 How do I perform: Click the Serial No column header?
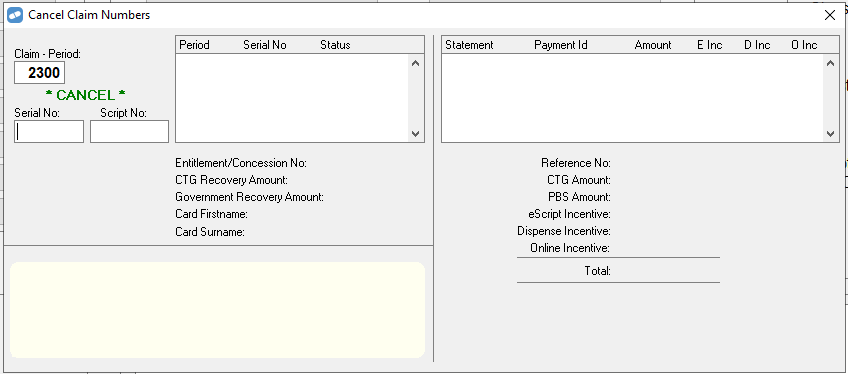(x=264, y=45)
